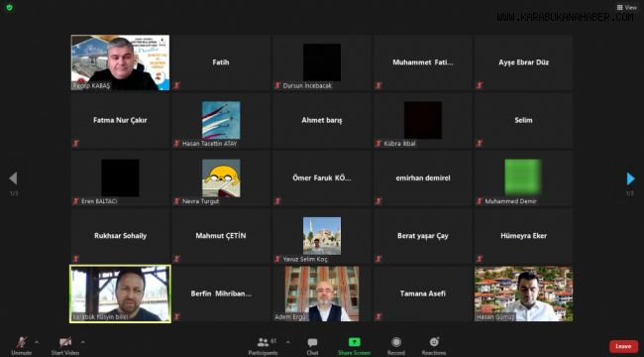Open video options arrow next to Start Video
The width and height of the screenshot is (644, 357).
(x=83, y=342)
